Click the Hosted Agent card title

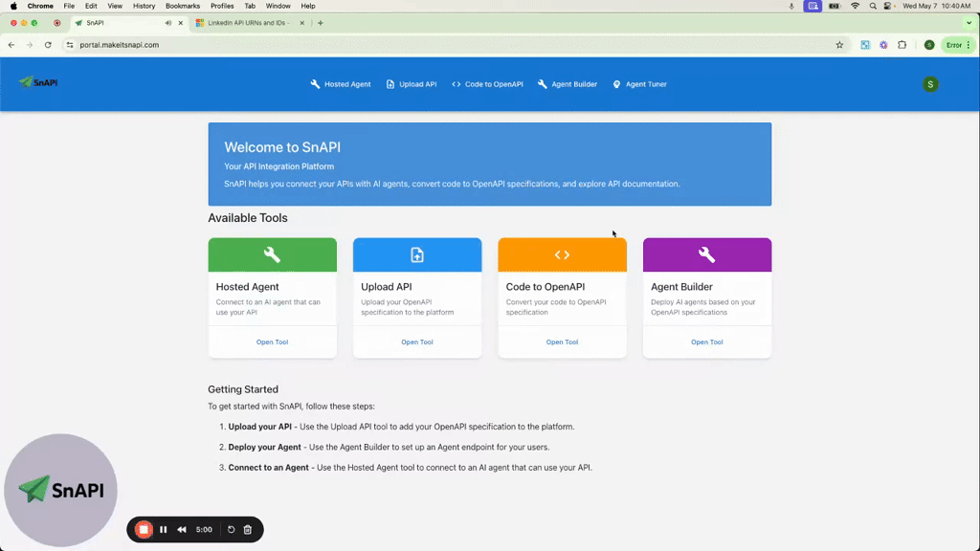click(x=248, y=287)
